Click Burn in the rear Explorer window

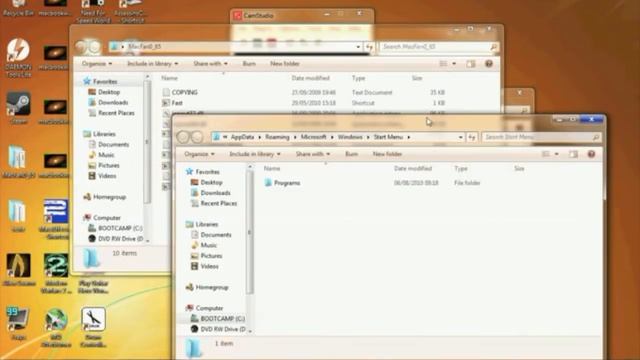249,64
